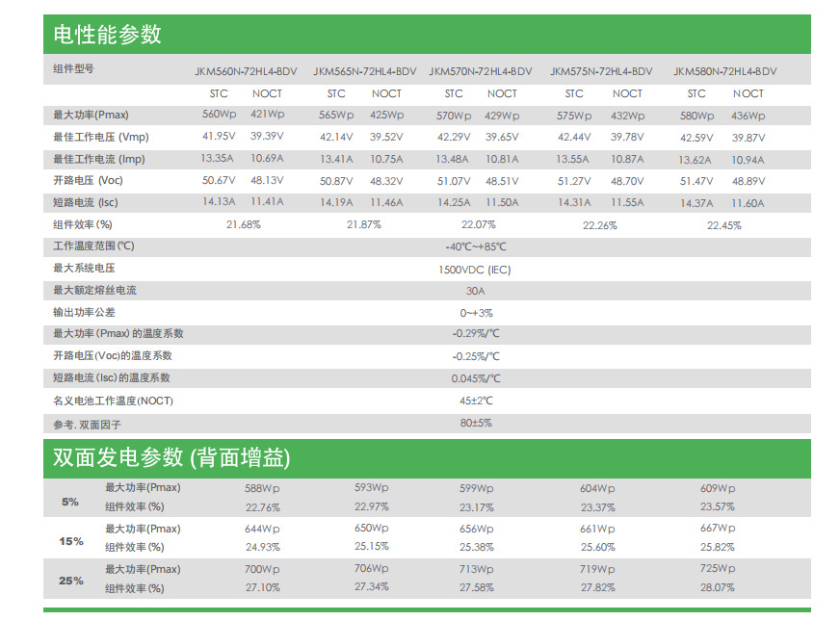Click the 电性能参数 section header
The height and width of the screenshot is (621, 840).
coord(427,35)
